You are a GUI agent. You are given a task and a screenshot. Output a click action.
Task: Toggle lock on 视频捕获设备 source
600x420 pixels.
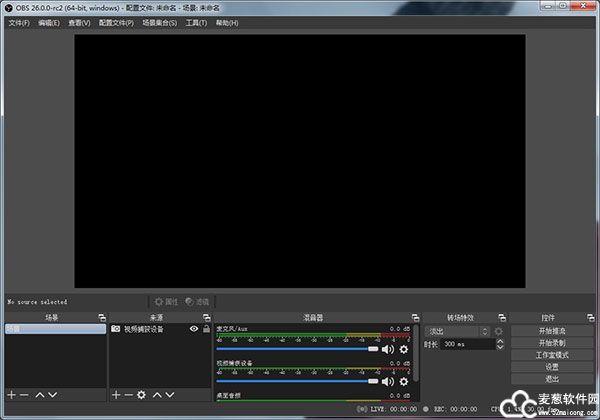(x=206, y=328)
